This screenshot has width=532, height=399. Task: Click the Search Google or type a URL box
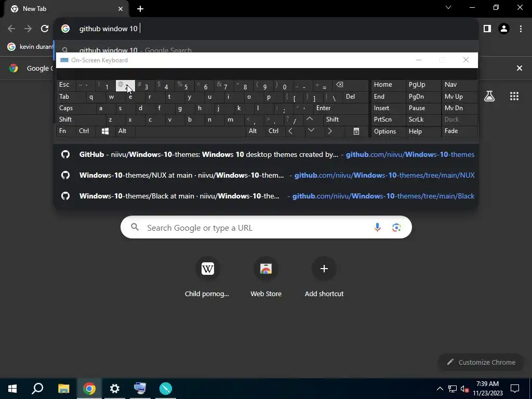(266, 228)
